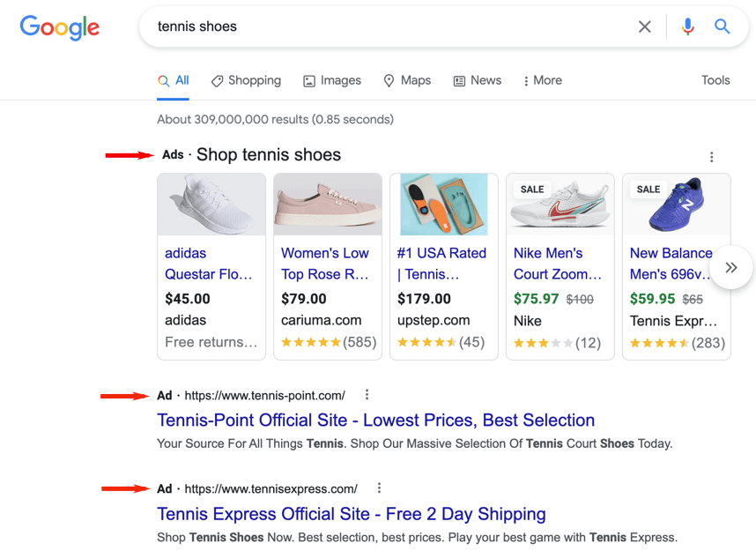Click the results count text
This screenshot has height=551, width=756.
pos(275,119)
